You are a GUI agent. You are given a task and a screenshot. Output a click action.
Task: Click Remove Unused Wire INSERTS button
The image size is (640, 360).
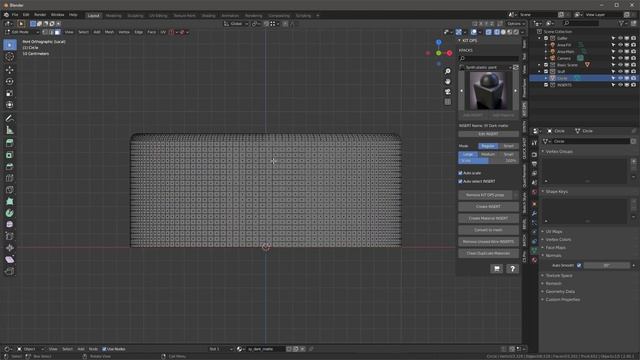pyautogui.click(x=488, y=242)
